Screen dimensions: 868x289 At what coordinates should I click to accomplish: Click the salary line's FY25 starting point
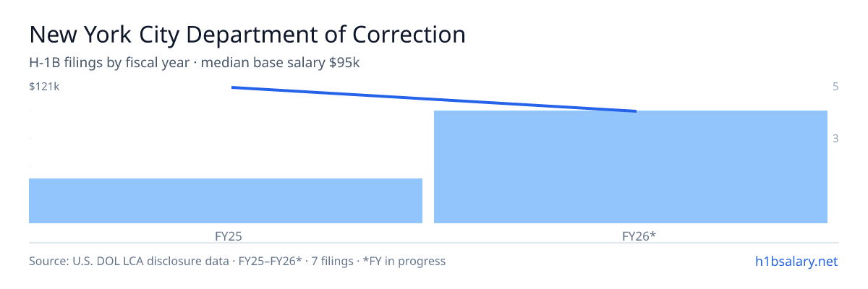point(232,87)
